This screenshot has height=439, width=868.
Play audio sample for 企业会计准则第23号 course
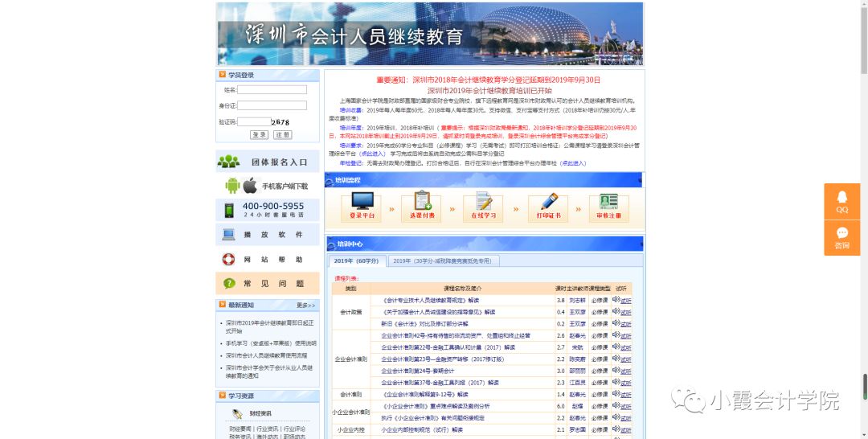click(x=616, y=359)
